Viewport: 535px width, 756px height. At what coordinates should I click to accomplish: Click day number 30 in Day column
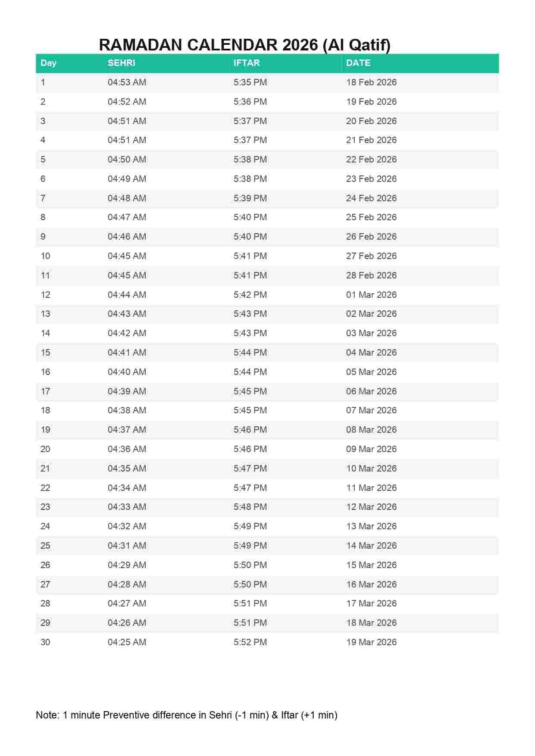coord(45,642)
